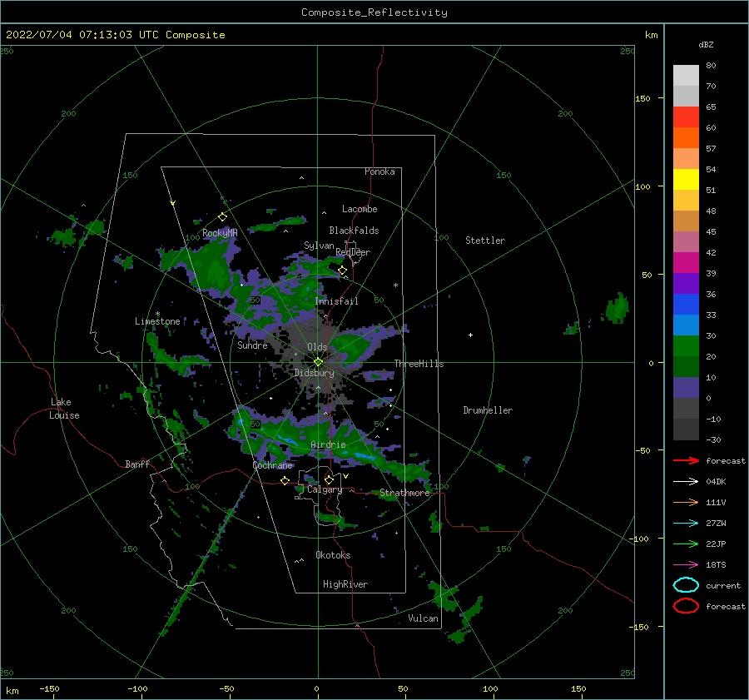Click the magenta 18TS arrow legend icon
This screenshot has height=700, width=749.
[686, 565]
